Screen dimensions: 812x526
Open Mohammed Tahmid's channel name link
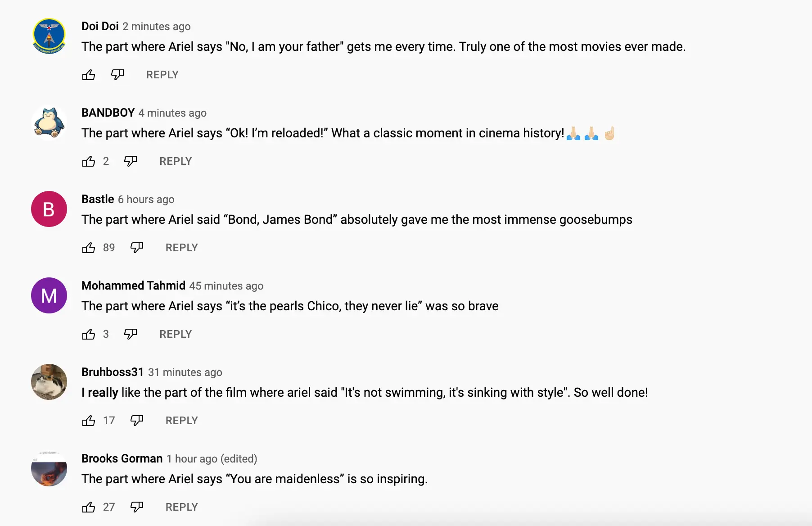(133, 286)
